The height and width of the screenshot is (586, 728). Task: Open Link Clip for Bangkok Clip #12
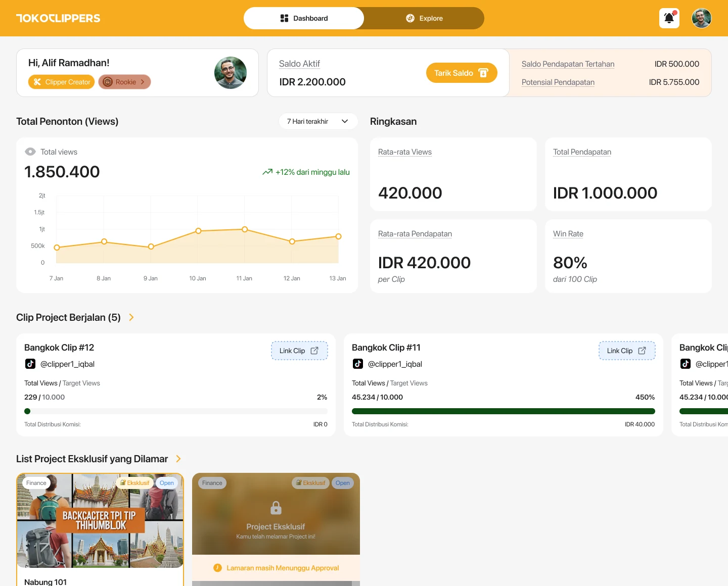[x=299, y=351]
